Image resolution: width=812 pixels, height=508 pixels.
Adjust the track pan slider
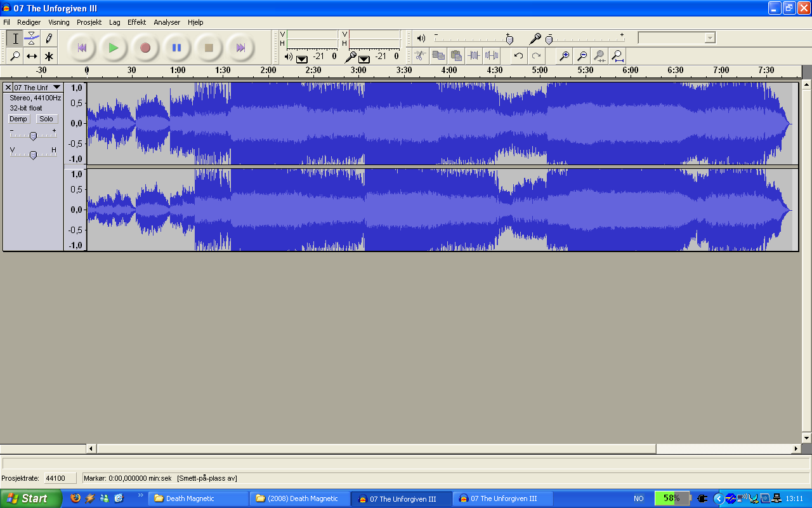point(33,154)
